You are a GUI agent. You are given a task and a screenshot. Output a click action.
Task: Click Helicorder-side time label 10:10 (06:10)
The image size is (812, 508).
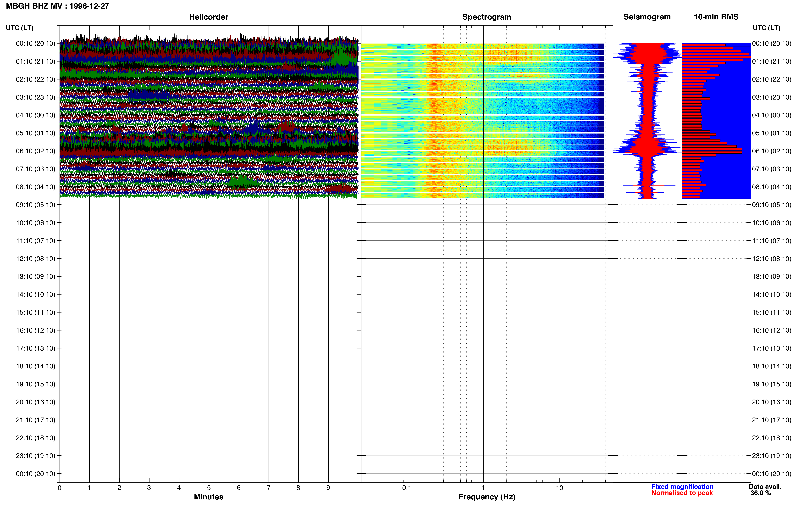[36, 223]
